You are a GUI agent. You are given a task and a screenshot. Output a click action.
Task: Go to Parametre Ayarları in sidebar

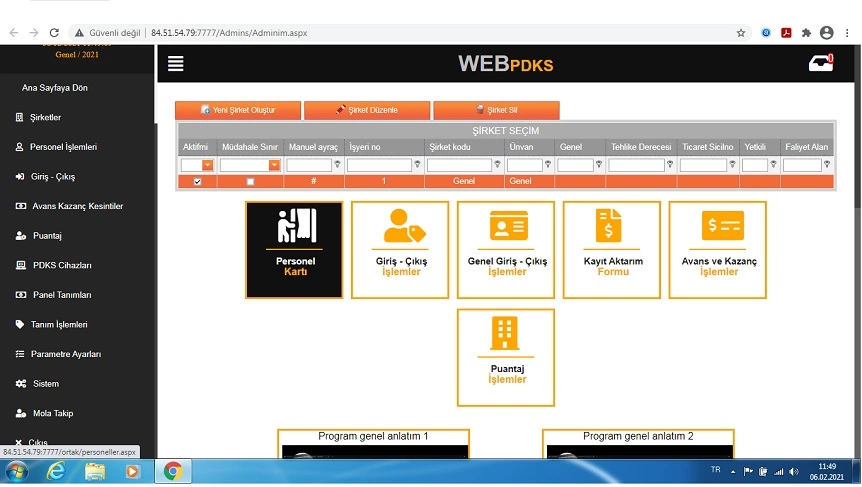(65, 354)
